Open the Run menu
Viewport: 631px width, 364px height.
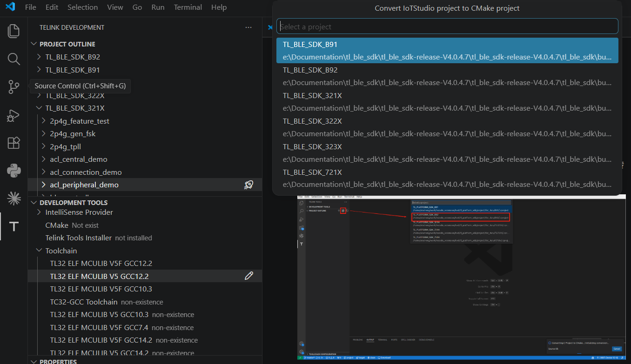(x=158, y=7)
